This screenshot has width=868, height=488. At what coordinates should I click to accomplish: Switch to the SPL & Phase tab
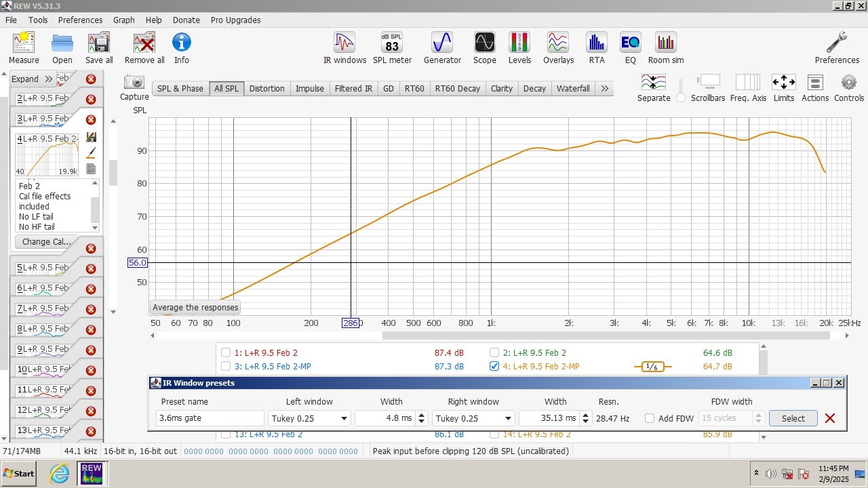(x=180, y=88)
